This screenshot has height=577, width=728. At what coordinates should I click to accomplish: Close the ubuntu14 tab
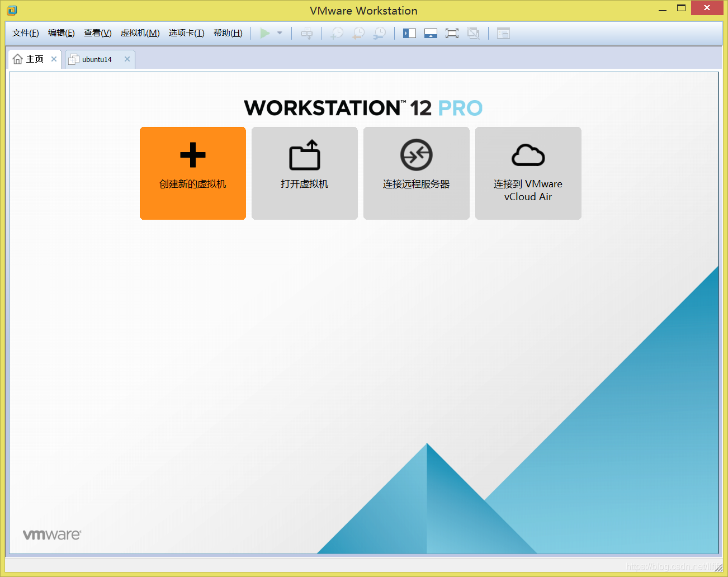point(127,59)
